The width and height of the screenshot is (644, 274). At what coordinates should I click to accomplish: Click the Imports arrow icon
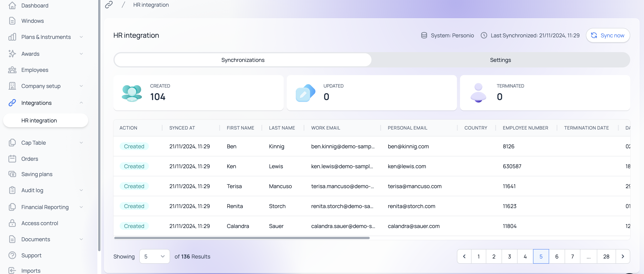(x=12, y=271)
